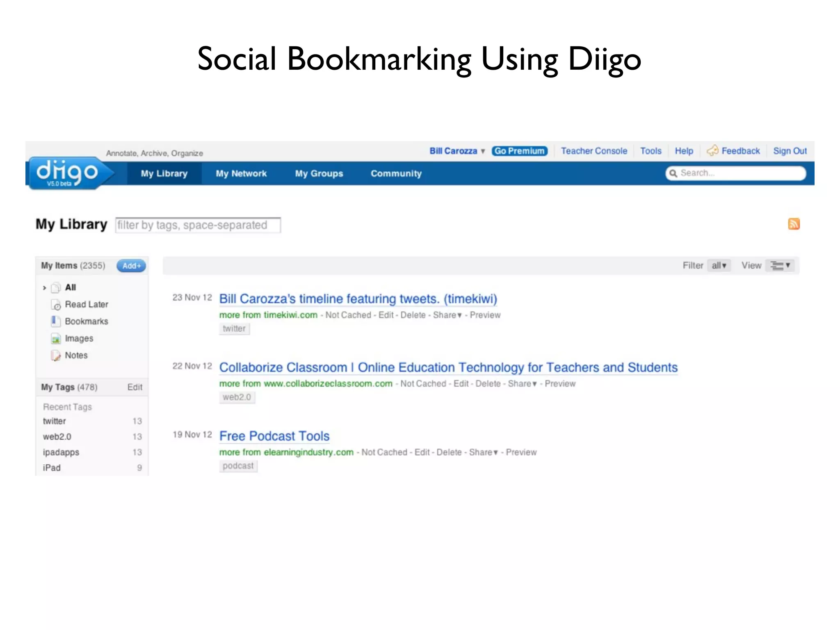Click more from timekiwi.com

coord(268,315)
